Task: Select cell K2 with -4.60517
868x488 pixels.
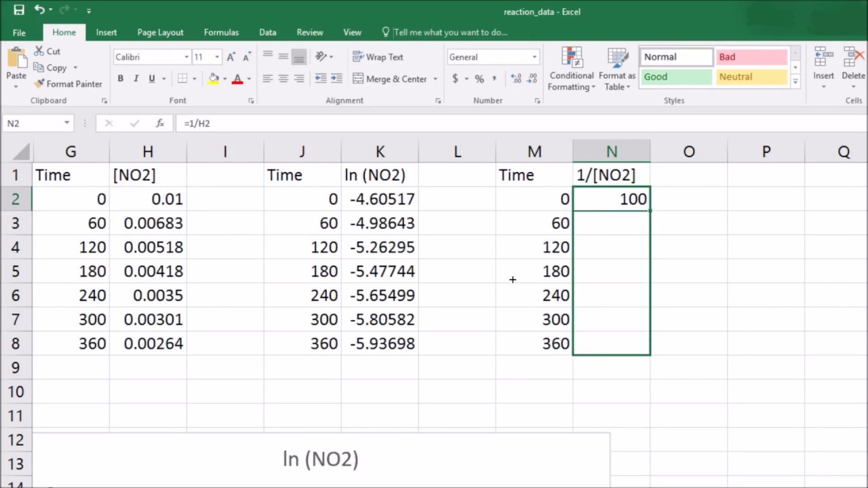Action: pyautogui.click(x=380, y=199)
